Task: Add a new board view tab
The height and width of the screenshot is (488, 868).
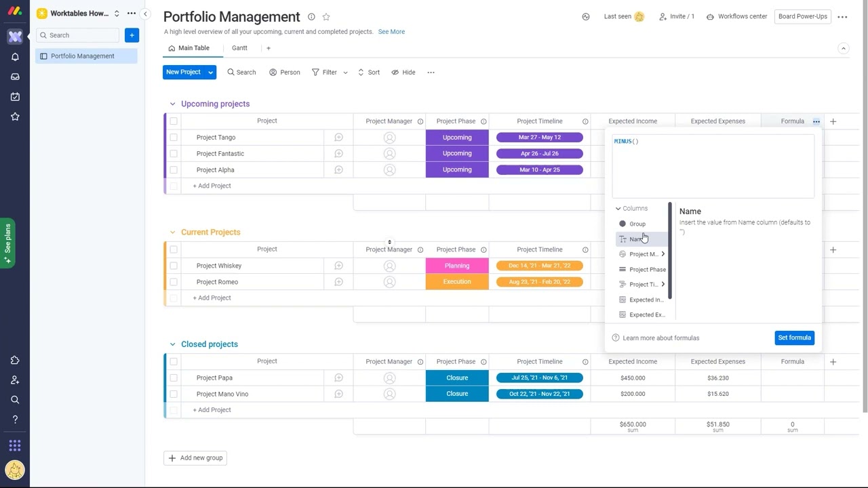Action: (x=269, y=48)
